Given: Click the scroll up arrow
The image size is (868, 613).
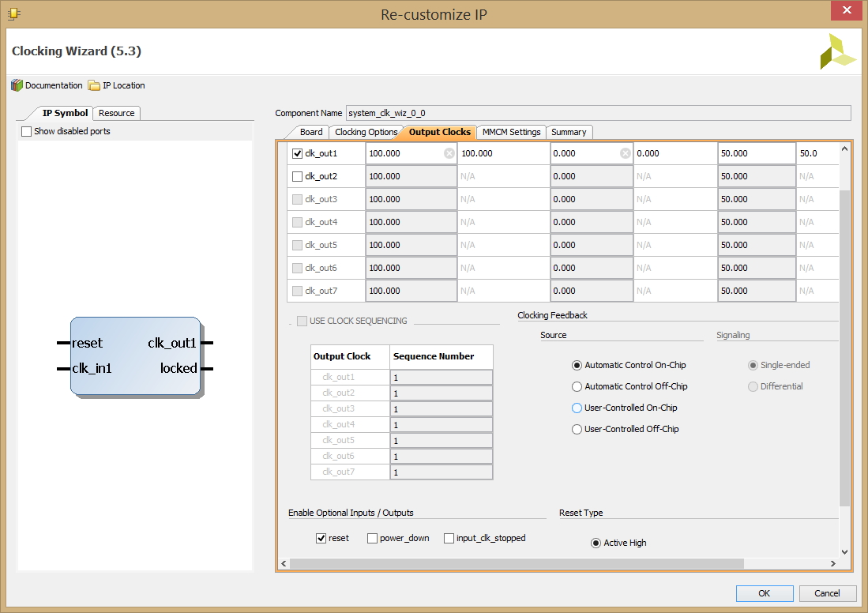Looking at the screenshot, I should coord(844,149).
